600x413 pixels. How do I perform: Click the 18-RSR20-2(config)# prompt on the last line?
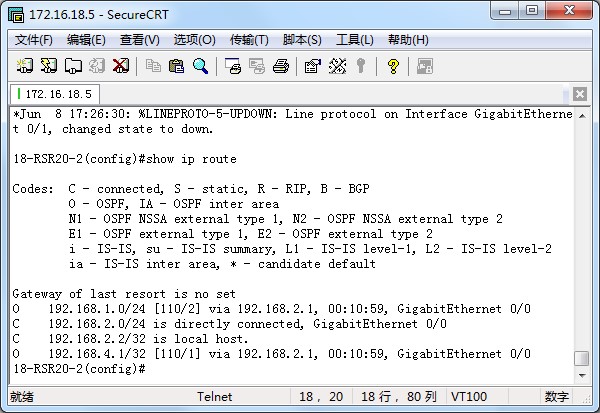pyautogui.click(x=80, y=369)
